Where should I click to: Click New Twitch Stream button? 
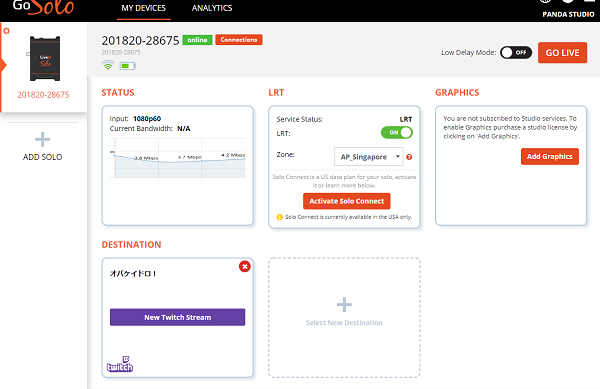178,317
